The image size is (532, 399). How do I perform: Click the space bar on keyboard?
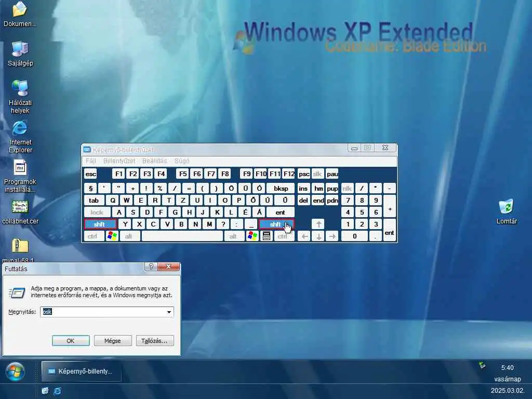[x=182, y=236]
